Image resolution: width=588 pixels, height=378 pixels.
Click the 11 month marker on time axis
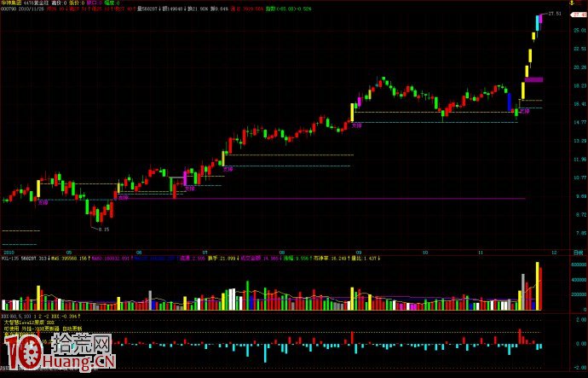click(481, 253)
